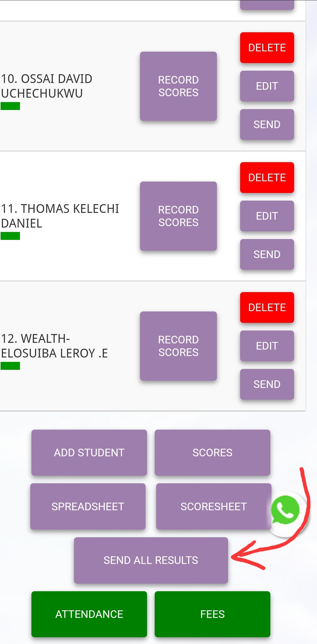Image resolution: width=317 pixels, height=644 pixels.
Task: Open the Scores page
Action: click(212, 453)
